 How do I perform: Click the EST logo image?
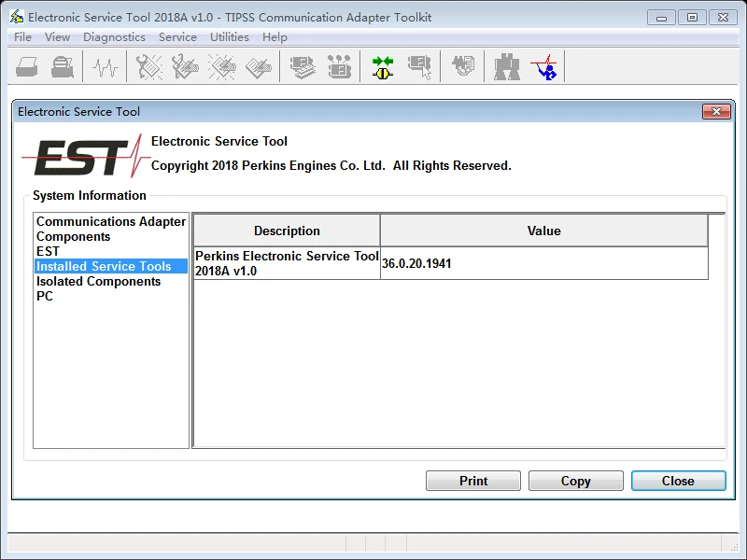pyautogui.click(x=86, y=156)
